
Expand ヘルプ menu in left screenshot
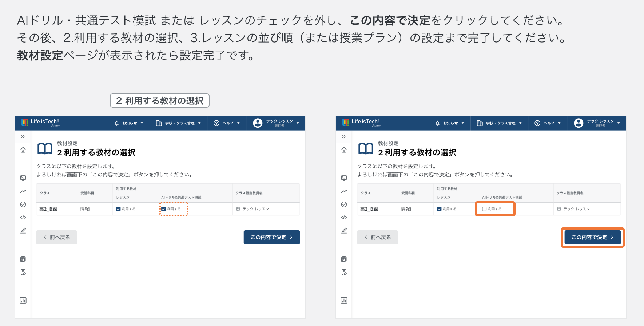pos(227,123)
